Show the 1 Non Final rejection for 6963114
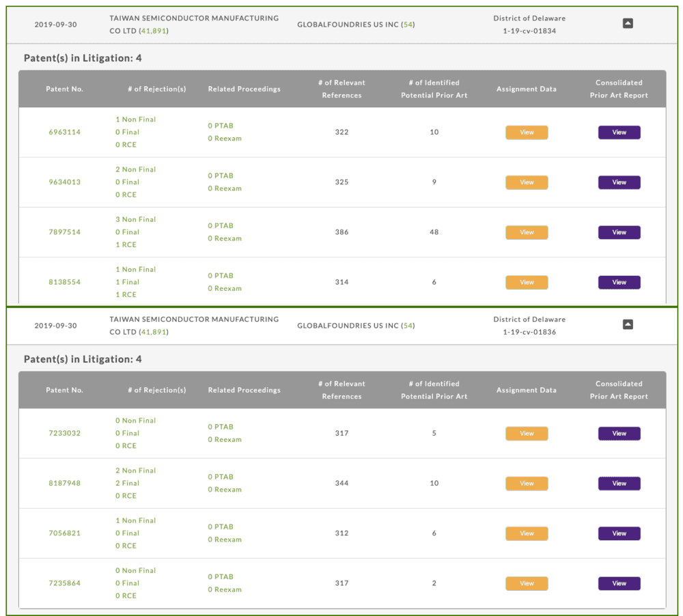The width and height of the screenshot is (683, 616). coord(135,120)
